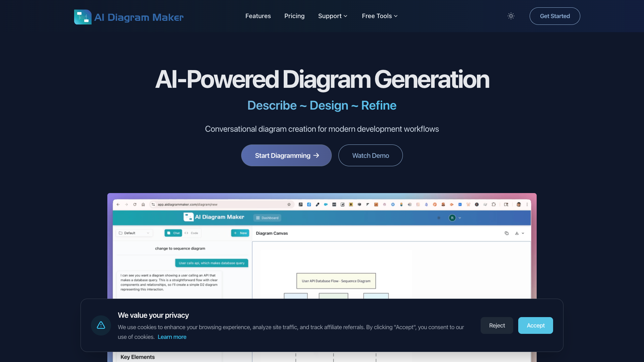Viewport: 644px width, 362px height.
Task: Expand the Support dropdown menu
Action: coord(333,16)
